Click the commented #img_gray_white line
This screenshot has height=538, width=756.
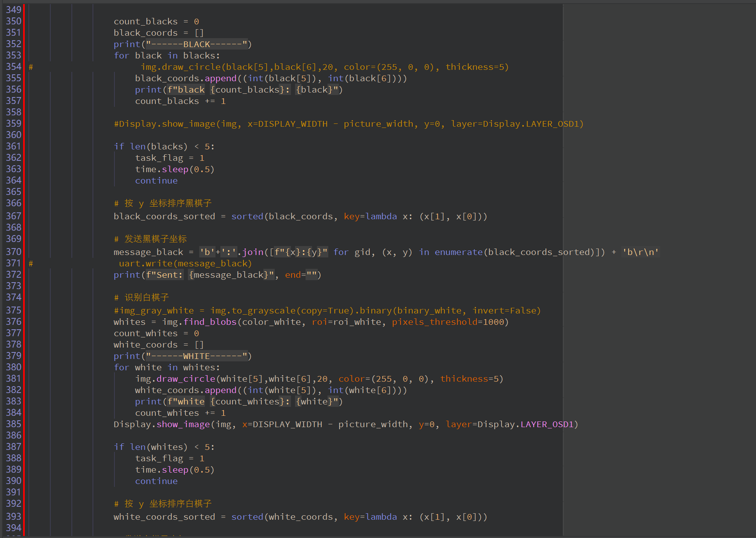pos(327,311)
